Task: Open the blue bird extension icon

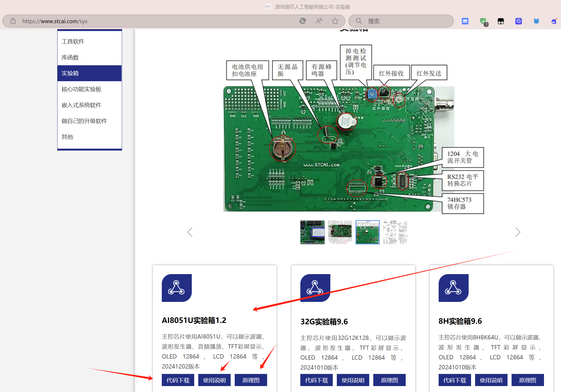Action: coord(536,21)
